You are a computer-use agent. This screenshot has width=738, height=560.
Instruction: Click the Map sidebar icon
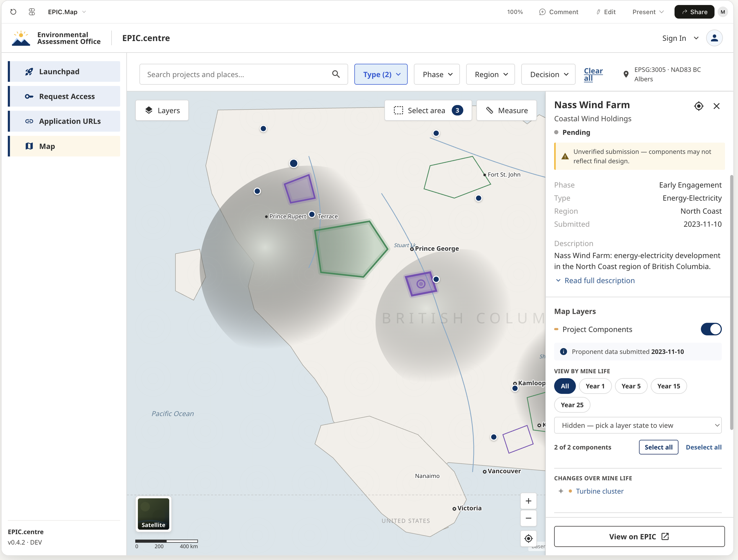tap(29, 146)
